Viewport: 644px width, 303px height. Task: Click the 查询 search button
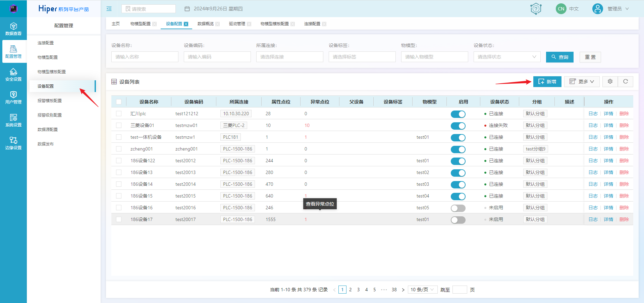point(560,57)
